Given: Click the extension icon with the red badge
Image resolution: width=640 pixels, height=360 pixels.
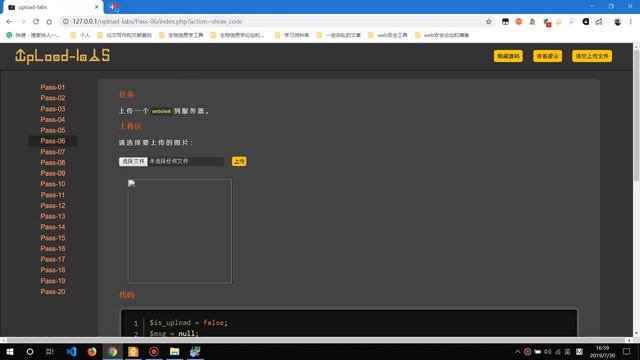Looking at the screenshot, I should tap(547, 22).
